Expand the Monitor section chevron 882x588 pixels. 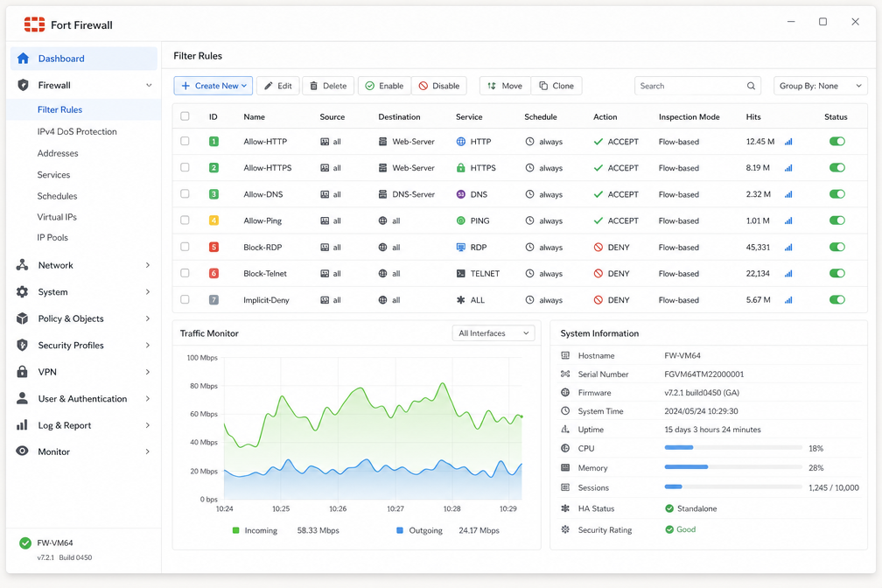[x=148, y=451]
